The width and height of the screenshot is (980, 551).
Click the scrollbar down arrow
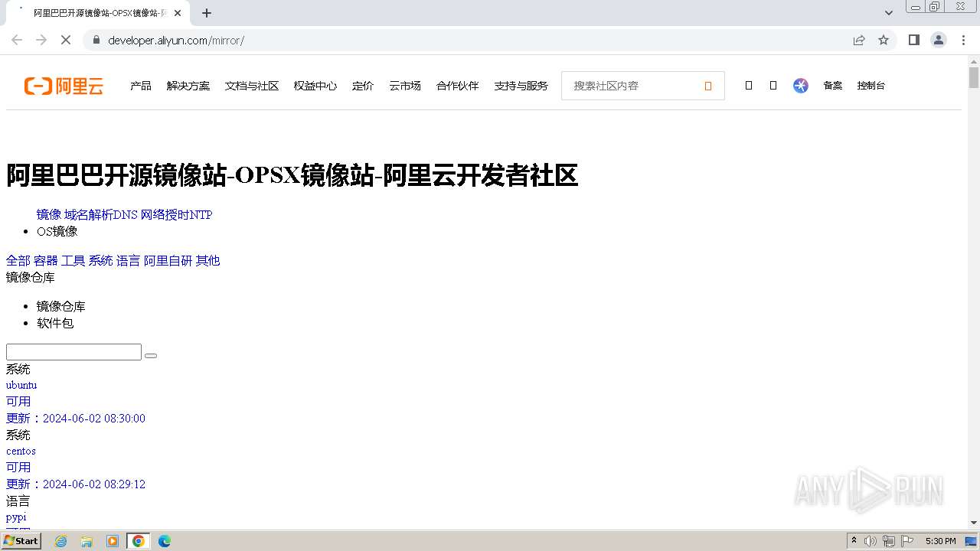974,523
